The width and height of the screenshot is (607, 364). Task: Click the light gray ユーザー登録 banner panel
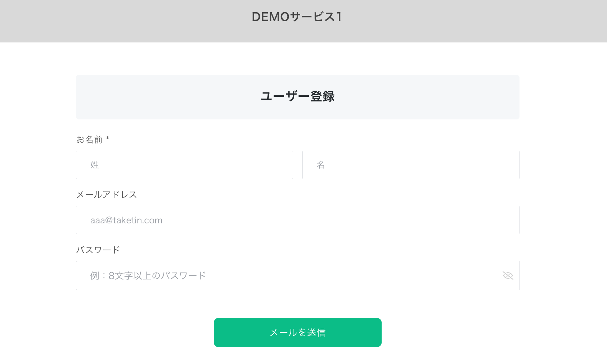432,97
